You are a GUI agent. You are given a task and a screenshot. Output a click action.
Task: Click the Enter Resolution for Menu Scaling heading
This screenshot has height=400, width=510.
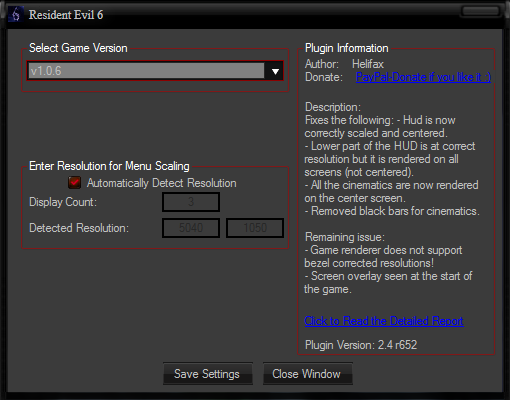click(x=109, y=166)
